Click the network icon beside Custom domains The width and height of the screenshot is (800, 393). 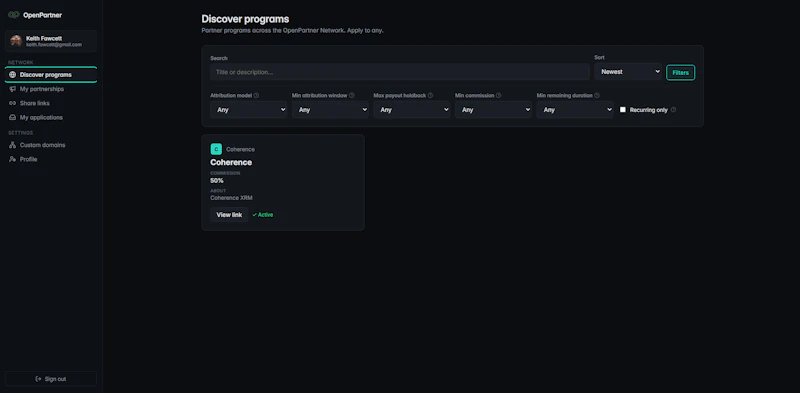(13, 145)
